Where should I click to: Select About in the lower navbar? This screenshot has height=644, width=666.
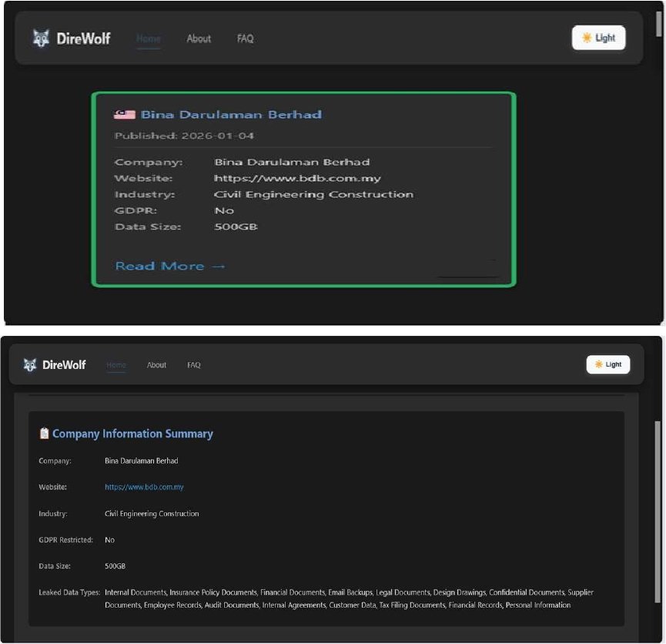click(x=156, y=365)
